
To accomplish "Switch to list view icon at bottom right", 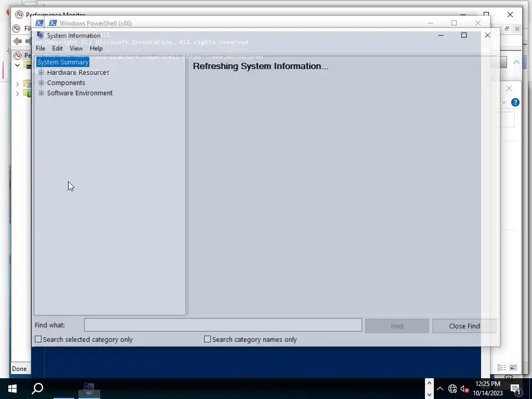I will tap(502, 367).
